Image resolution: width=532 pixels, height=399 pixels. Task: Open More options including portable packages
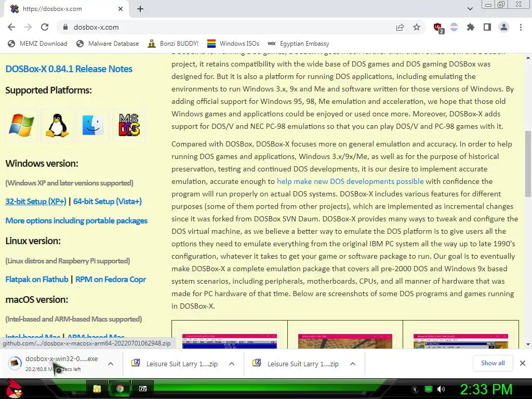76,220
